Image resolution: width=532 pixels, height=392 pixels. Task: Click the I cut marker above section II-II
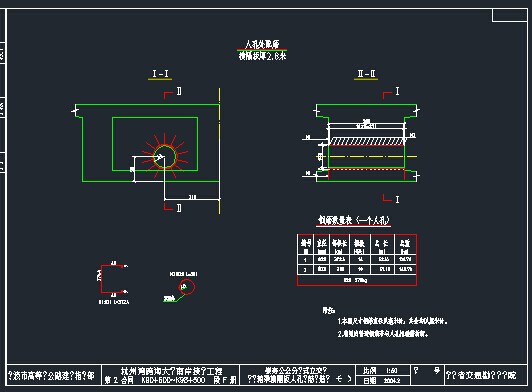pos(392,92)
